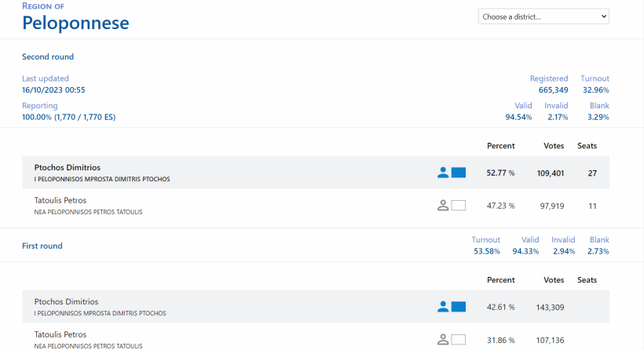This screenshot has width=644, height=350.
Task: Open Ptochos Dimitrios name in second round
Action: pos(68,167)
